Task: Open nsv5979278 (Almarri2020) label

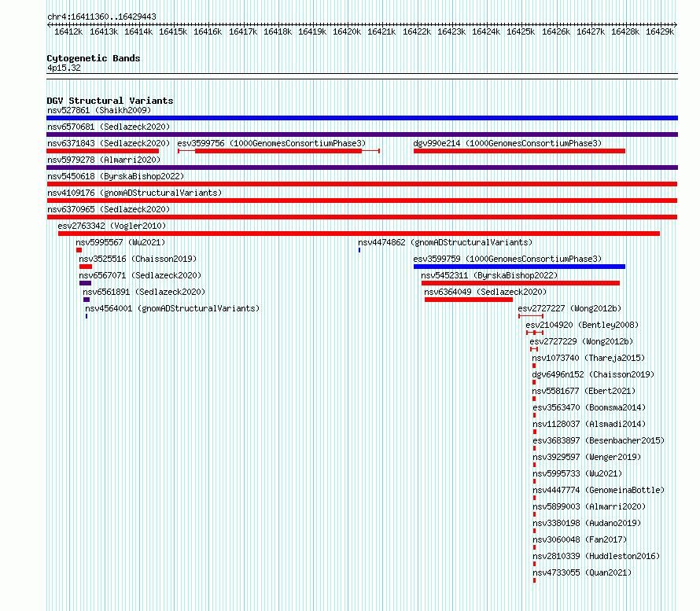Action: tap(104, 160)
